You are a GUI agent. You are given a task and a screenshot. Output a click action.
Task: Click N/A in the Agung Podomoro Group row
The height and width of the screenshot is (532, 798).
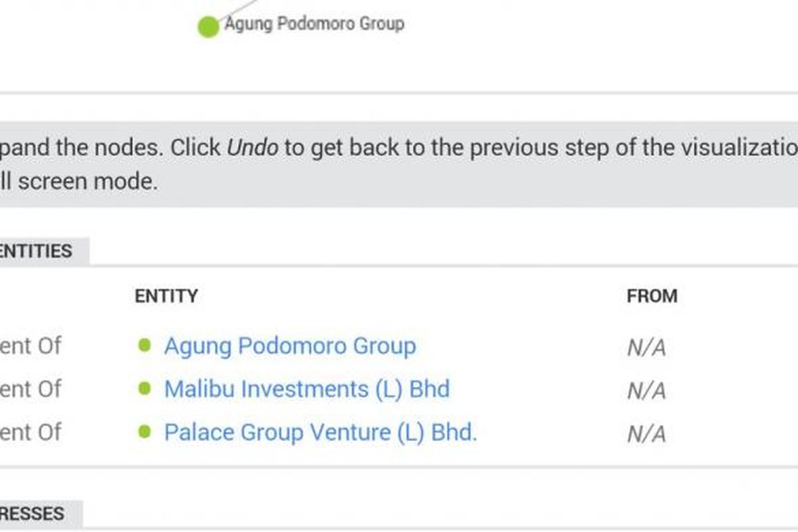point(646,348)
